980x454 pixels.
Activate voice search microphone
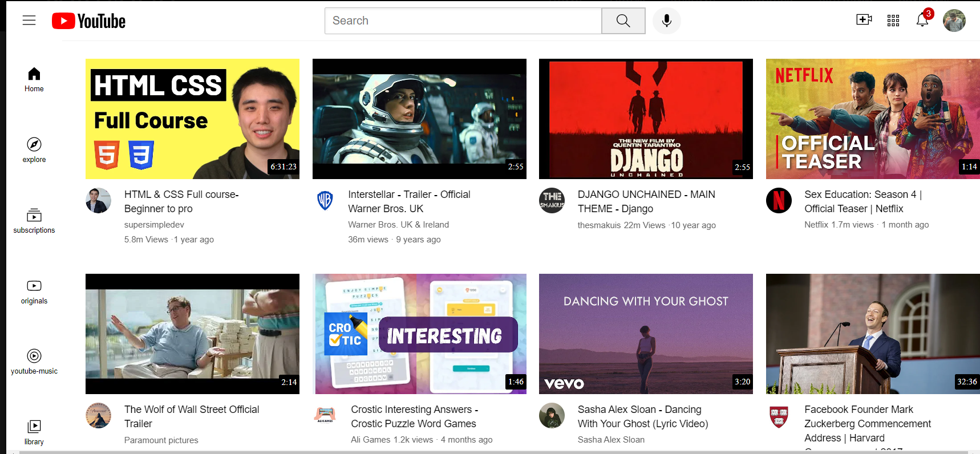[666, 21]
